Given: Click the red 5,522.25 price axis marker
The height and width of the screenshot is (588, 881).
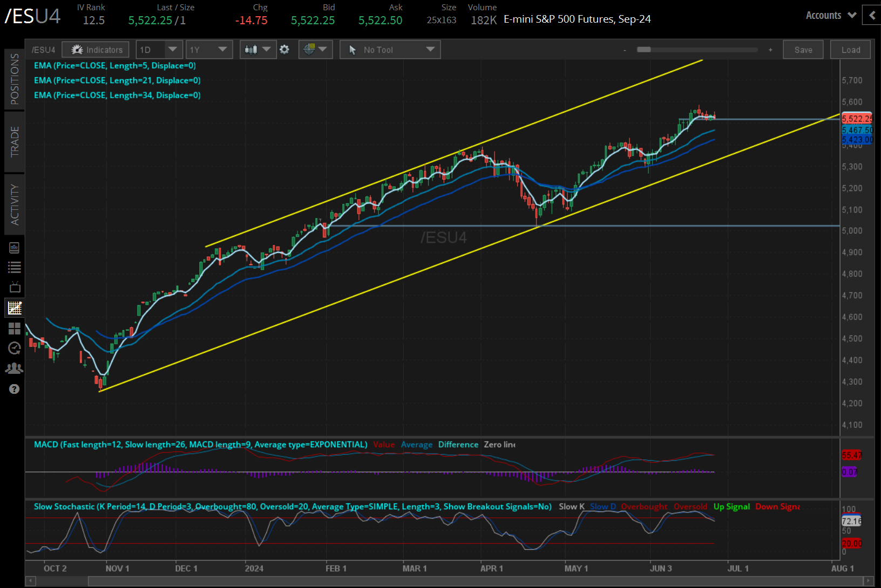Looking at the screenshot, I should pyautogui.click(x=857, y=119).
